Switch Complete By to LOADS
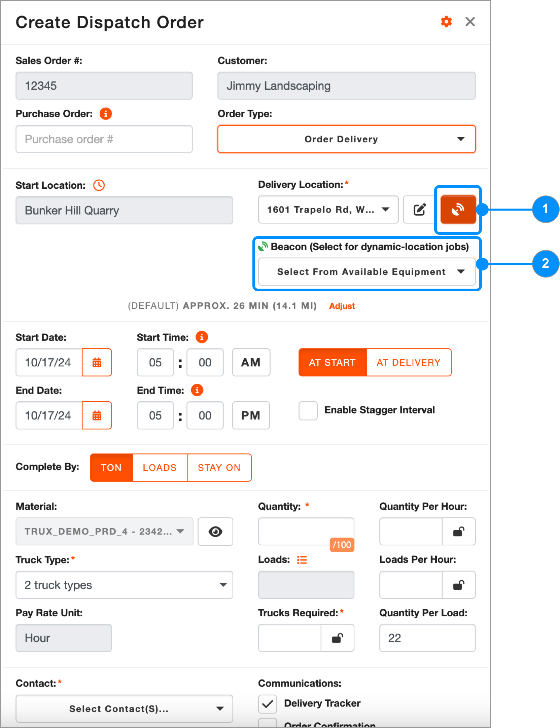The image size is (560, 728). point(160,467)
